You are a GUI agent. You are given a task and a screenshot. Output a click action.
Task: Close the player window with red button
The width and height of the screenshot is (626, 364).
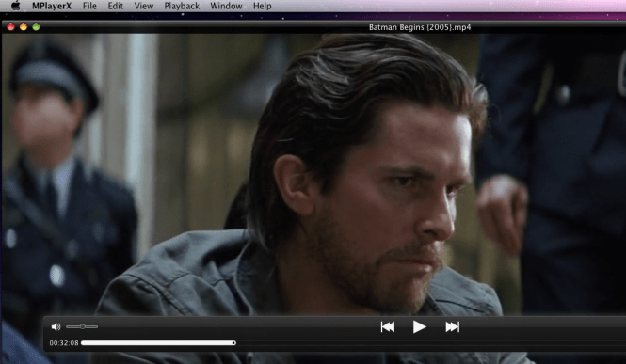click(x=10, y=26)
